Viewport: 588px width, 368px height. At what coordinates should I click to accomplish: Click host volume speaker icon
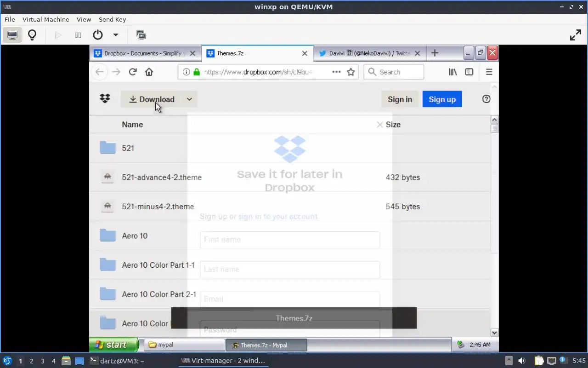(x=521, y=361)
